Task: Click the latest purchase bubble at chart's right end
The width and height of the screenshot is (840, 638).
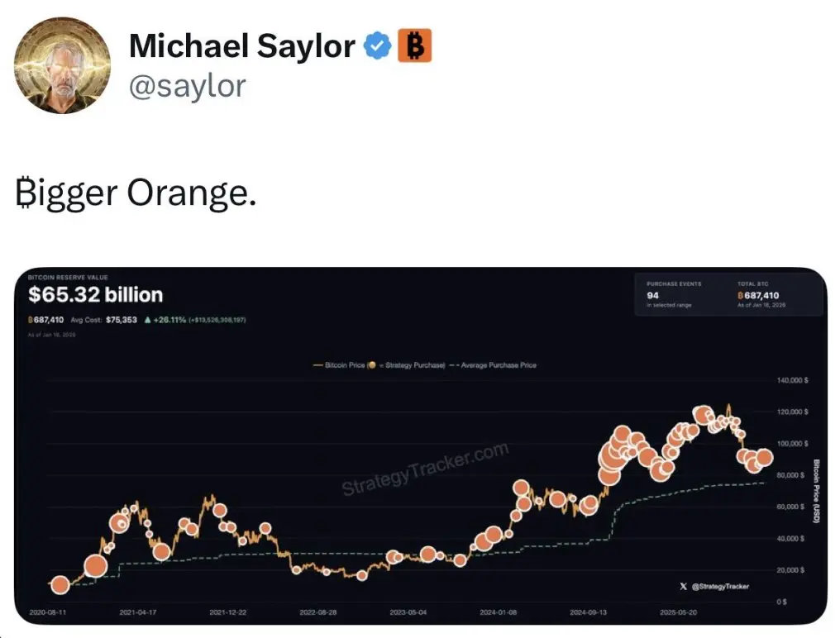Action: pyautogui.click(x=765, y=457)
